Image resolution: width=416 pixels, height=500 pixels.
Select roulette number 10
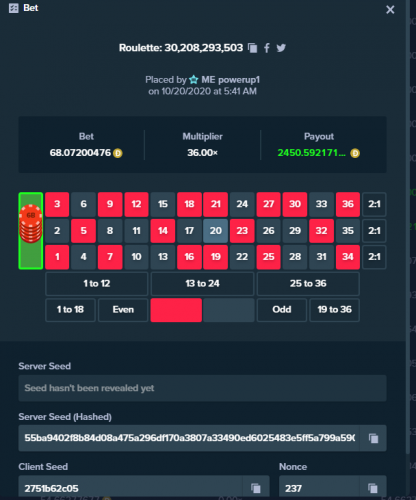(136, 257)
